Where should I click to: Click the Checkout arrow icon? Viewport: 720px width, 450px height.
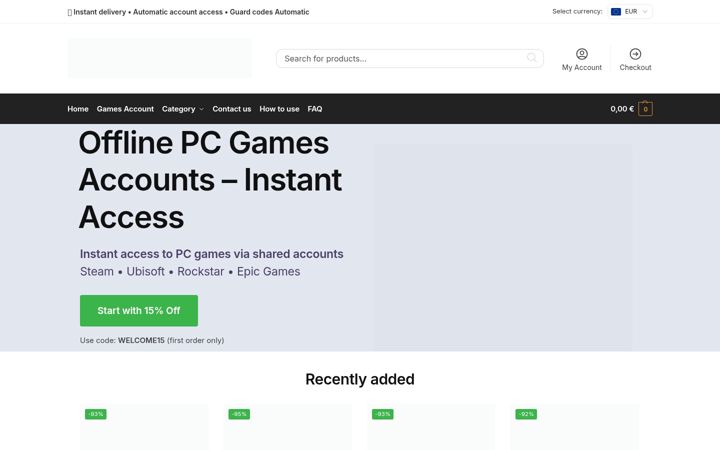pos(635,54)
